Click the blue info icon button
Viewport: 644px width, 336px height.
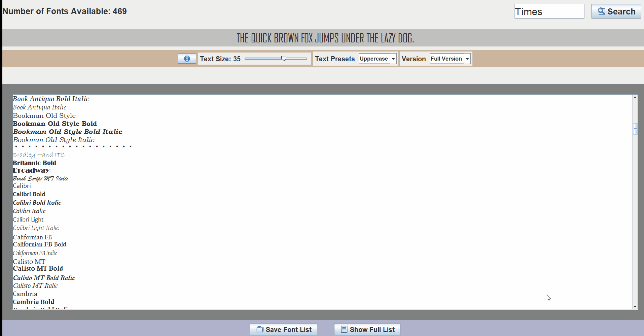[x=187, y=59]
